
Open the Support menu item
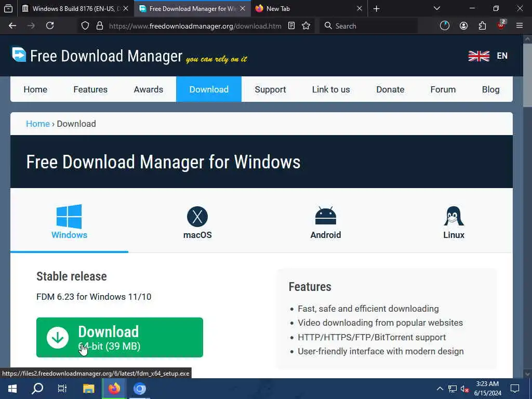[270, 89]
